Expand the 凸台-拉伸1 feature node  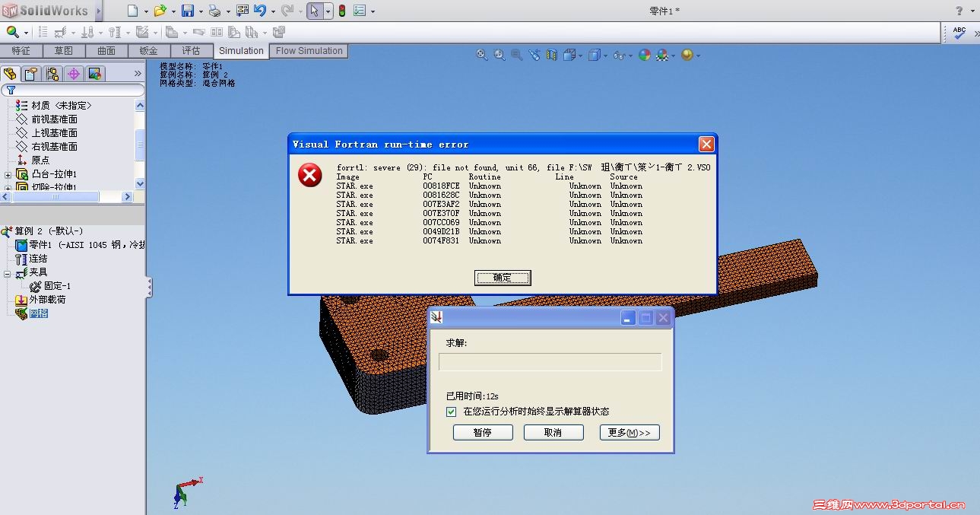tap(8, 175)
